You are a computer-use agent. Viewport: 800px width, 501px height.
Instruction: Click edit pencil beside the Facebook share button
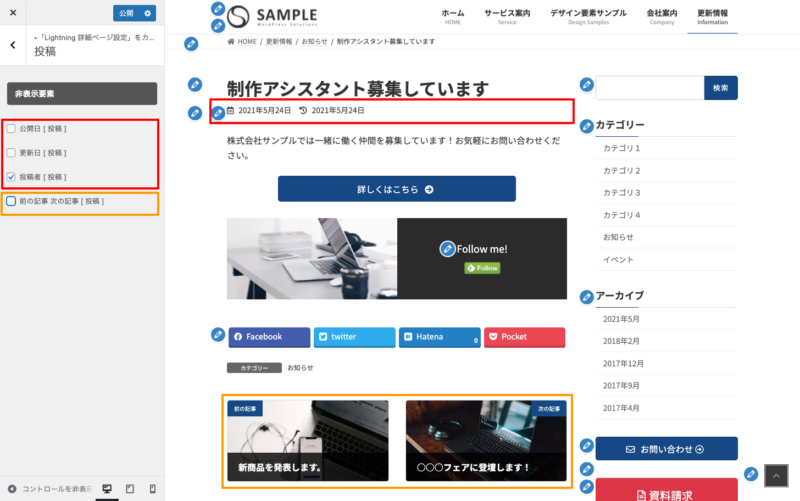pos(218,334)
